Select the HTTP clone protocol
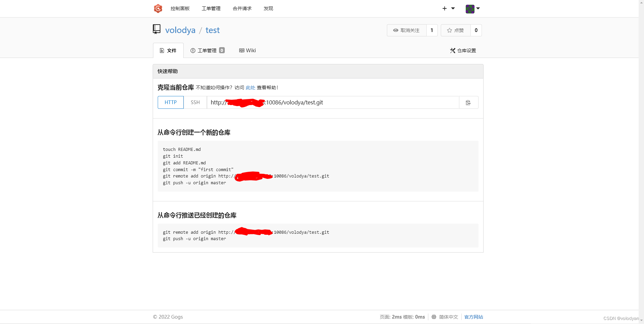 (170, 102)
